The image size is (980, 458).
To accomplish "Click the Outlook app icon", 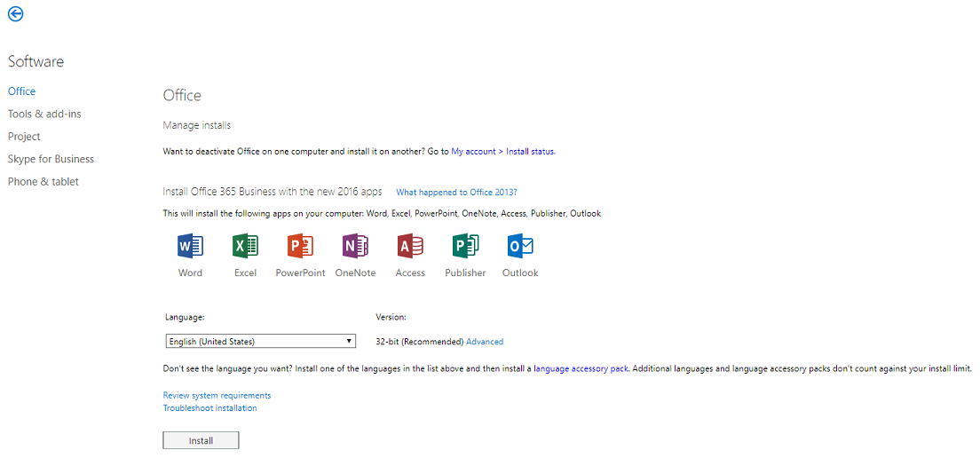I will pos(520,247).
